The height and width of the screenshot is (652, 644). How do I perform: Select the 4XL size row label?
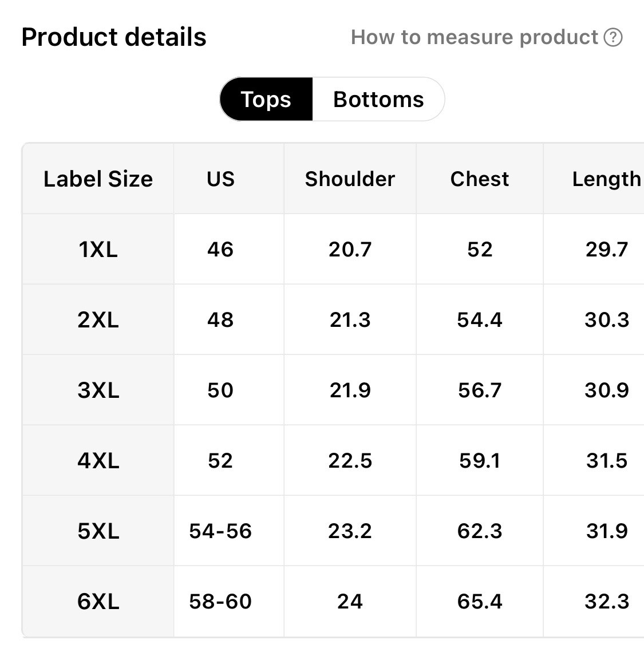point(98,461)
